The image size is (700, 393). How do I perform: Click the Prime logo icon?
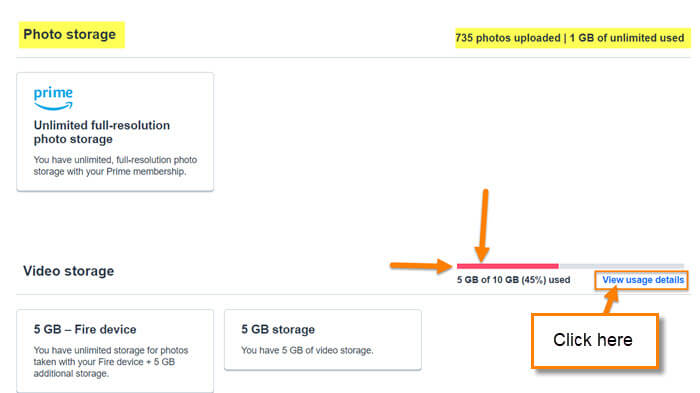[x=53, y=98]
